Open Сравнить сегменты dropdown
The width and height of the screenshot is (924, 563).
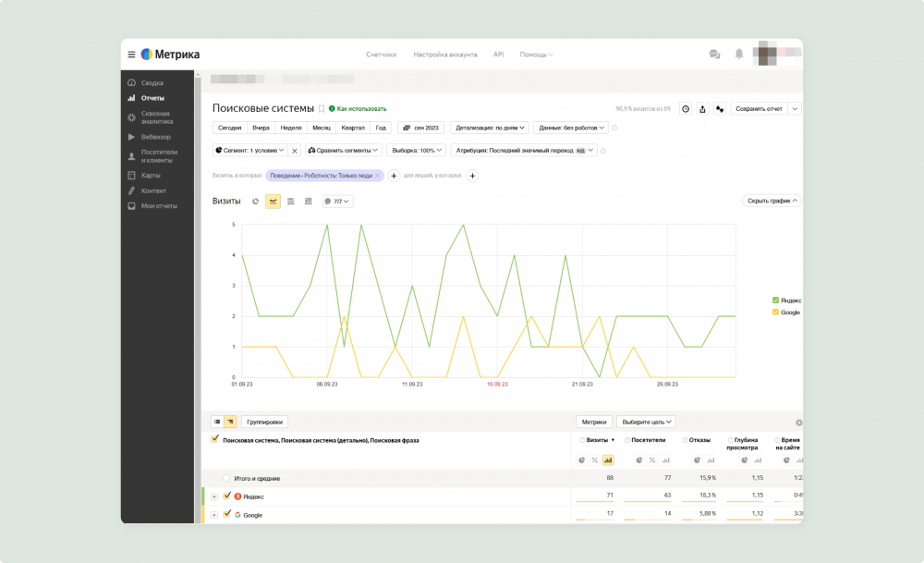tap(344, 151)
